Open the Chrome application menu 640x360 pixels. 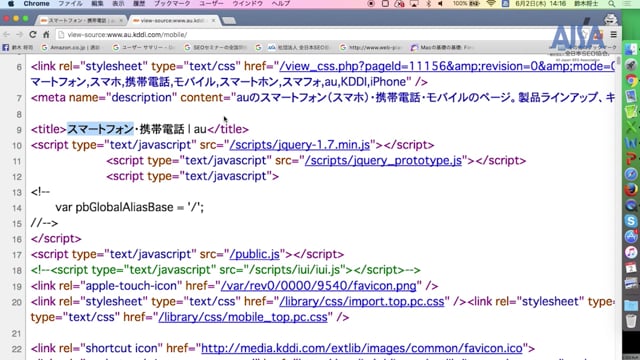[x=36, y=4]
